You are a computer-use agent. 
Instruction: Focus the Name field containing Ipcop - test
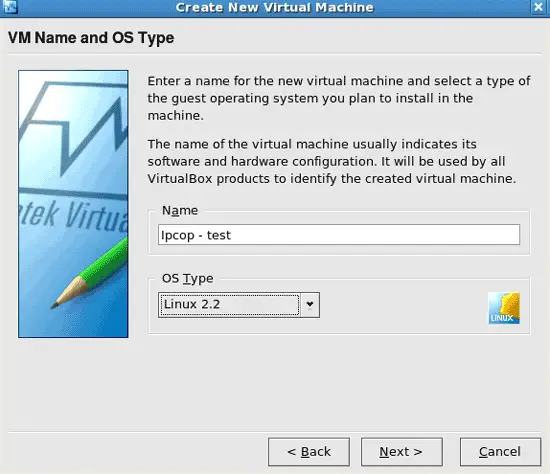tap(339, 235)
